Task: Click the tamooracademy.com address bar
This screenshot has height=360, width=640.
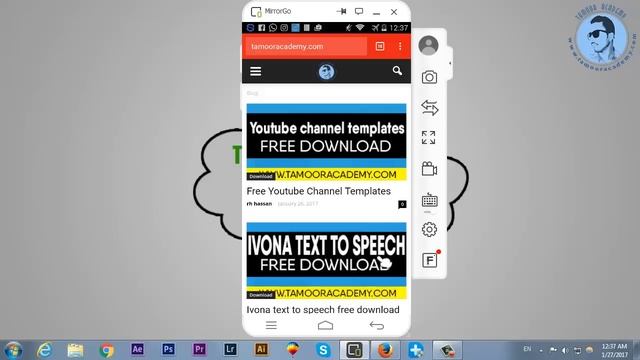Action: [306, 46]
